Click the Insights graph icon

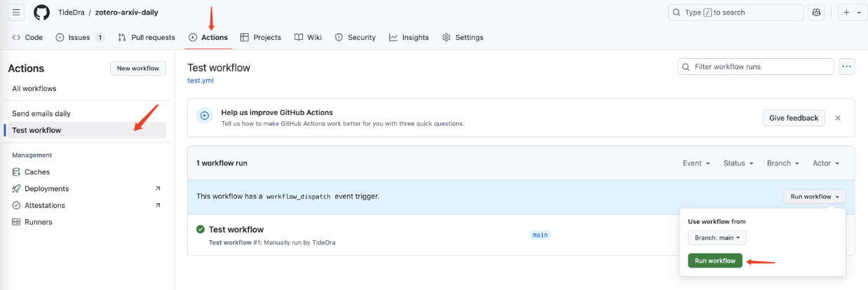[x=393, y=37]
